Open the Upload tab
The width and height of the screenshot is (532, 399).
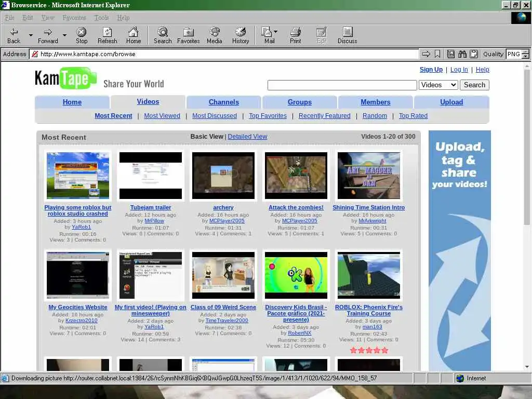[451, 102]
